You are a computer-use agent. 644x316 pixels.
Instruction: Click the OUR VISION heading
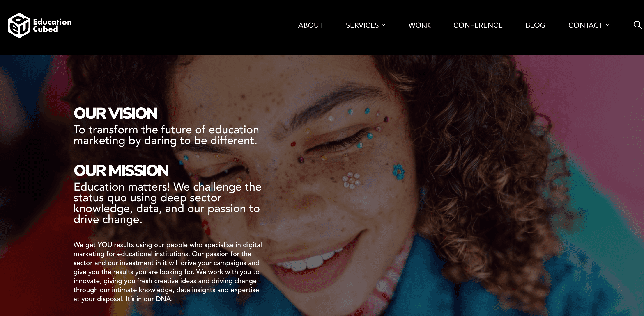point(115,114)
